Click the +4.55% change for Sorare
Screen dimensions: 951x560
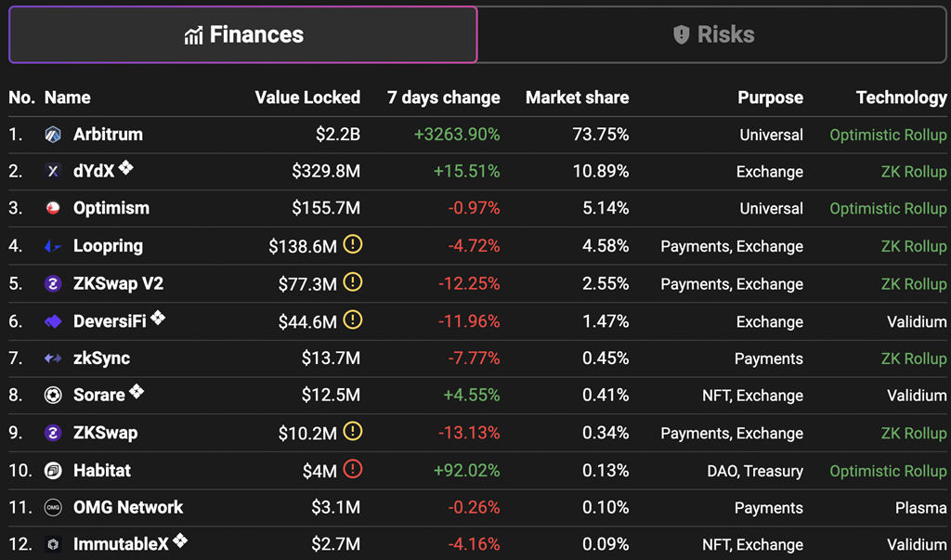471,396
